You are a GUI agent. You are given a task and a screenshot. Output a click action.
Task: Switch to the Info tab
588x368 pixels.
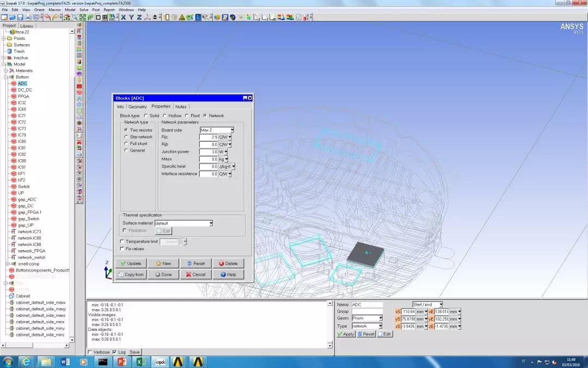click(120, 107)
